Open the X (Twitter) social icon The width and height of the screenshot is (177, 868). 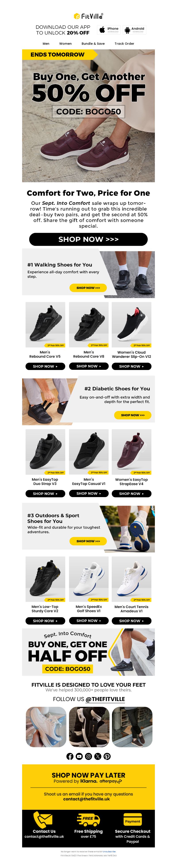click(98, 756)
